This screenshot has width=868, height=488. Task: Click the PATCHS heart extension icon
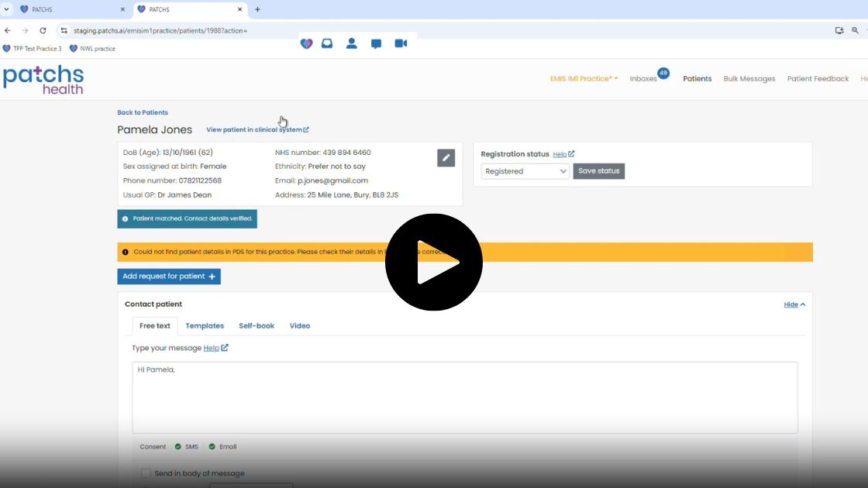coord(306,43)
